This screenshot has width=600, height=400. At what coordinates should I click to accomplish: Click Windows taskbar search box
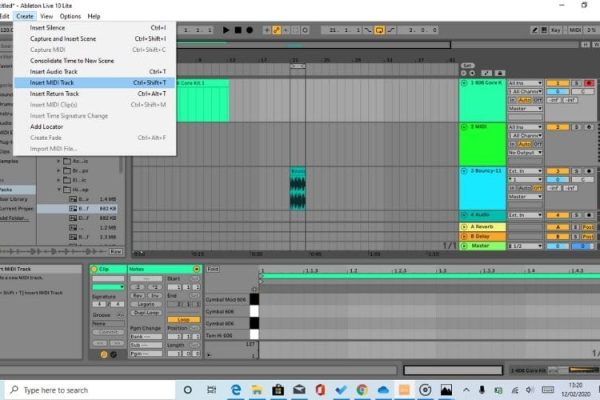pyautogui.click(x=90, y=390)
